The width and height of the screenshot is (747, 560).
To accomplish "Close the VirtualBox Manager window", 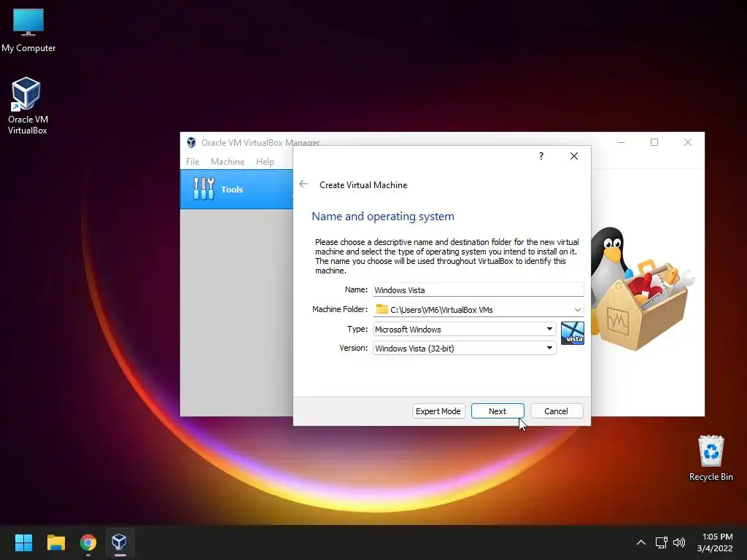I will coord(687,142).
